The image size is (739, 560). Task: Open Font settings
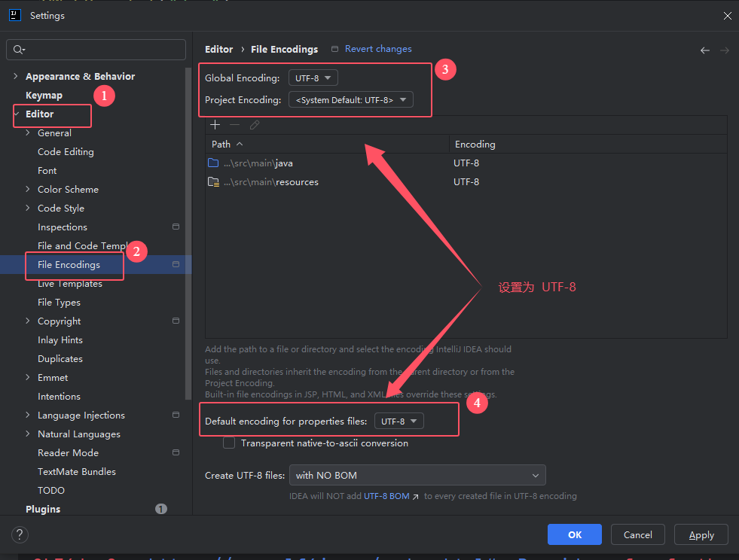[47, 171]
